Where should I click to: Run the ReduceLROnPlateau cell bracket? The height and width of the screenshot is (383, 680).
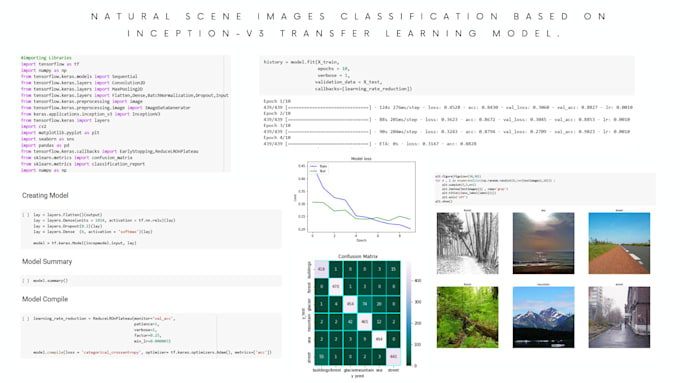(x=26, y=318)
